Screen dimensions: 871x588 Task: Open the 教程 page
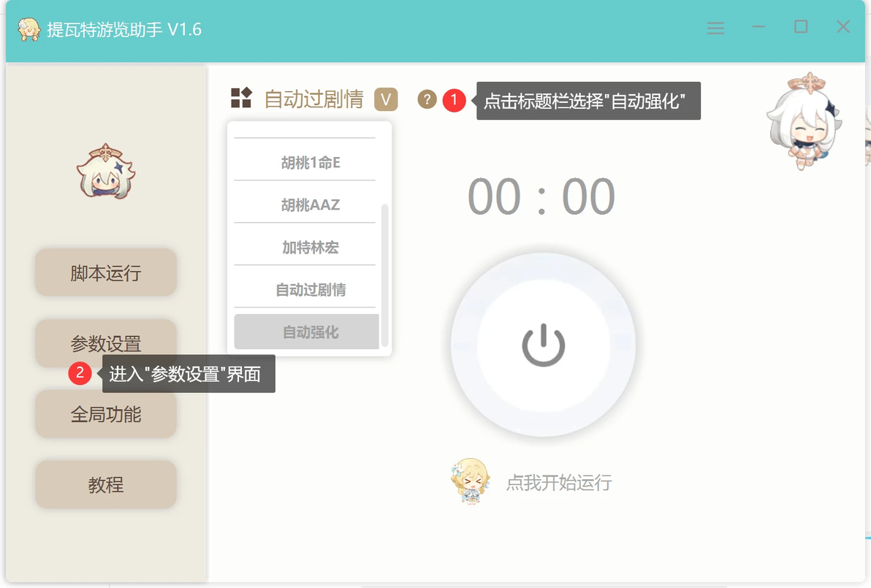(106, 484)
